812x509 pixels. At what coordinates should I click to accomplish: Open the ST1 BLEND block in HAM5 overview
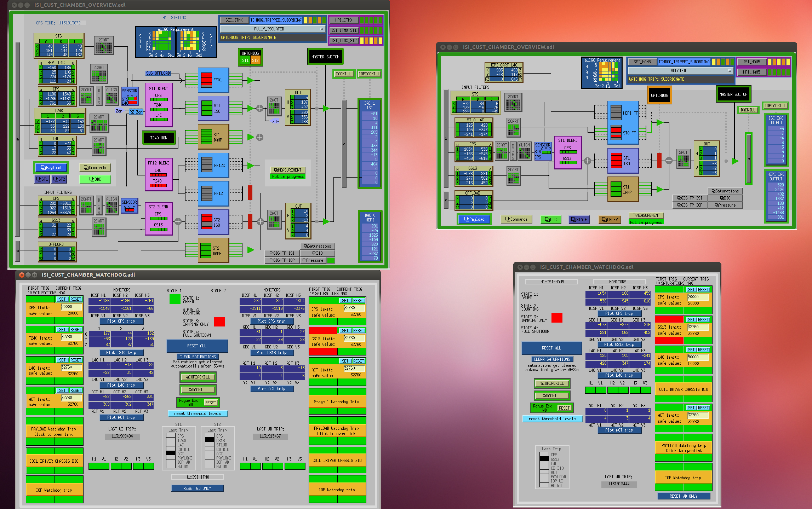(568, 153)
